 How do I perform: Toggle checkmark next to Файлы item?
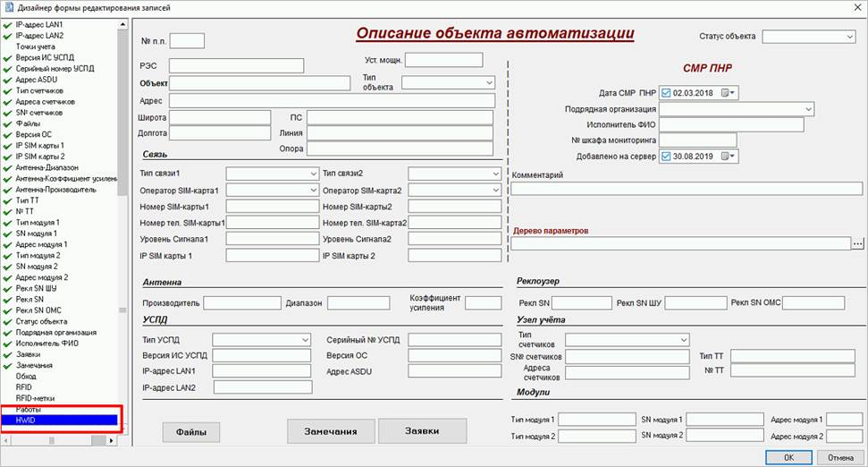pyautogui.click(x=7, y=123)
